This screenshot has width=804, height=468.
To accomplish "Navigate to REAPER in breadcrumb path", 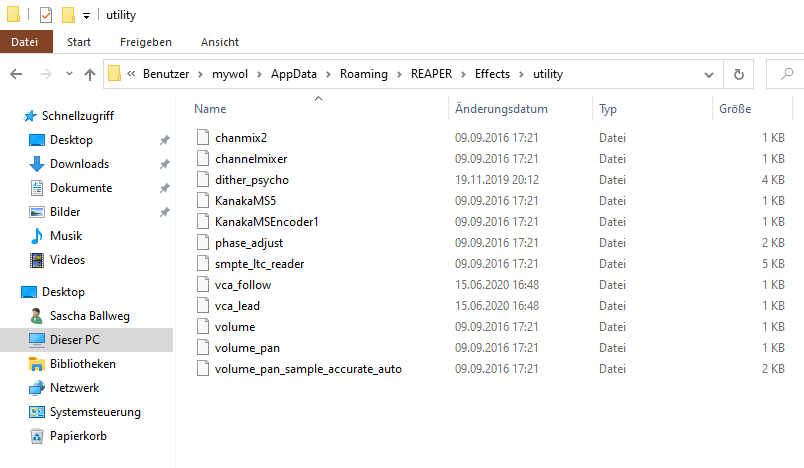I will click(431, 74).
